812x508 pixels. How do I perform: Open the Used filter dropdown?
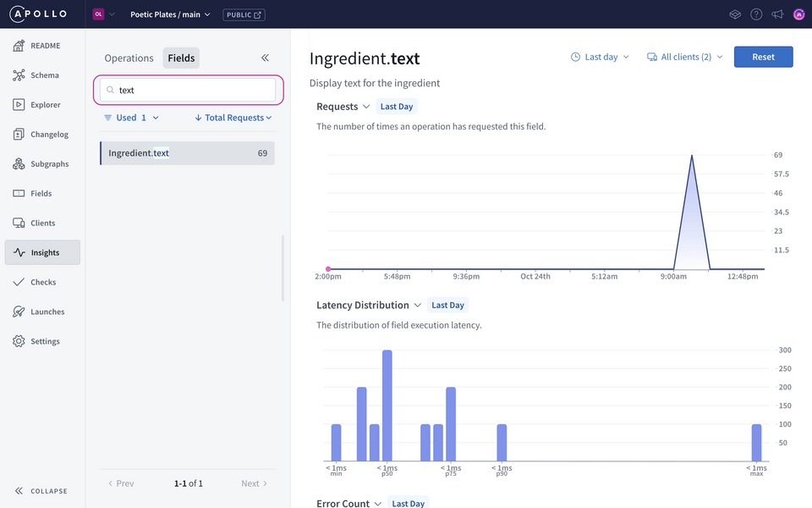(132, 118)
